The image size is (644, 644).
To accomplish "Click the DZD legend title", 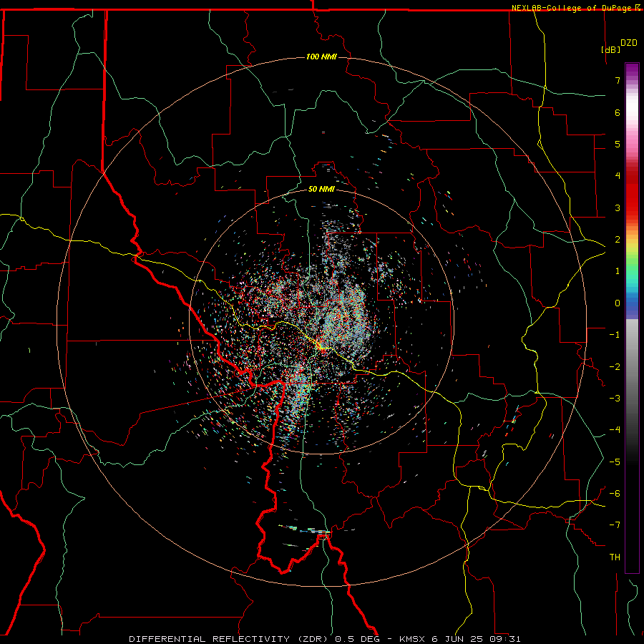I will [629, 43].
